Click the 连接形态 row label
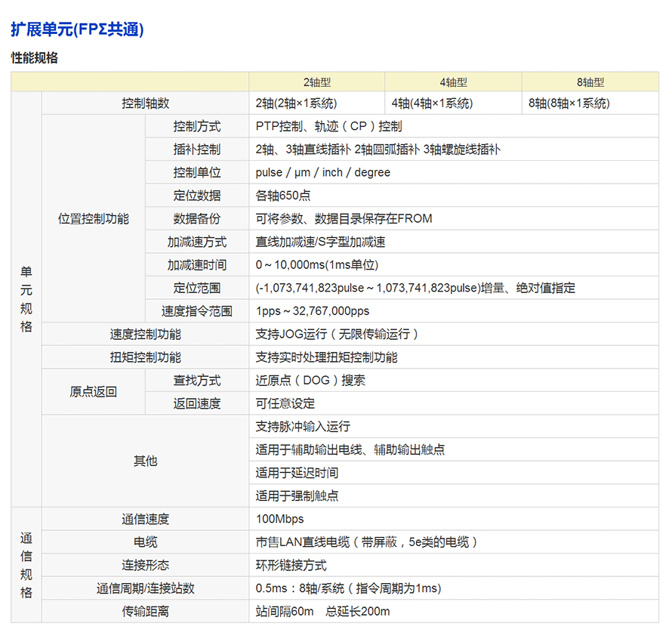672x639 pixels. pyautogui.click(x=146, y=565)
